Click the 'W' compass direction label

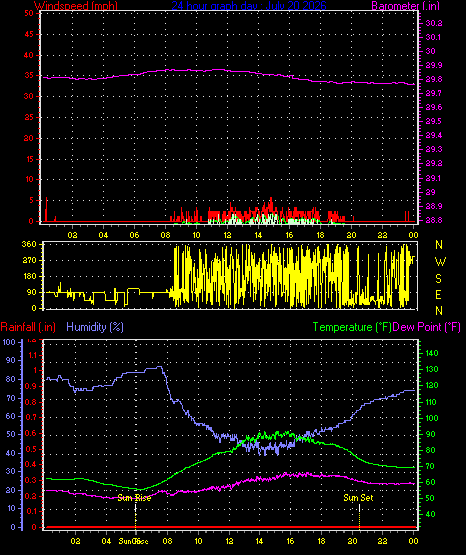440,262
